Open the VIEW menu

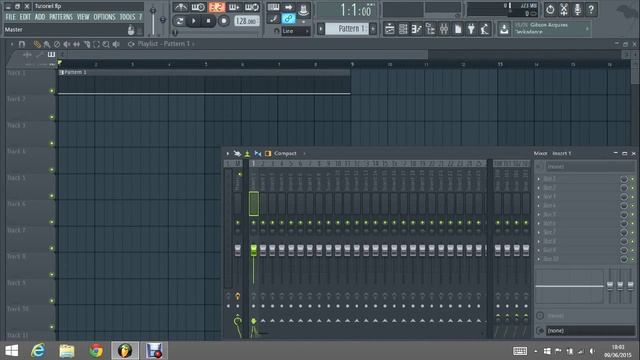pos(83,17)
